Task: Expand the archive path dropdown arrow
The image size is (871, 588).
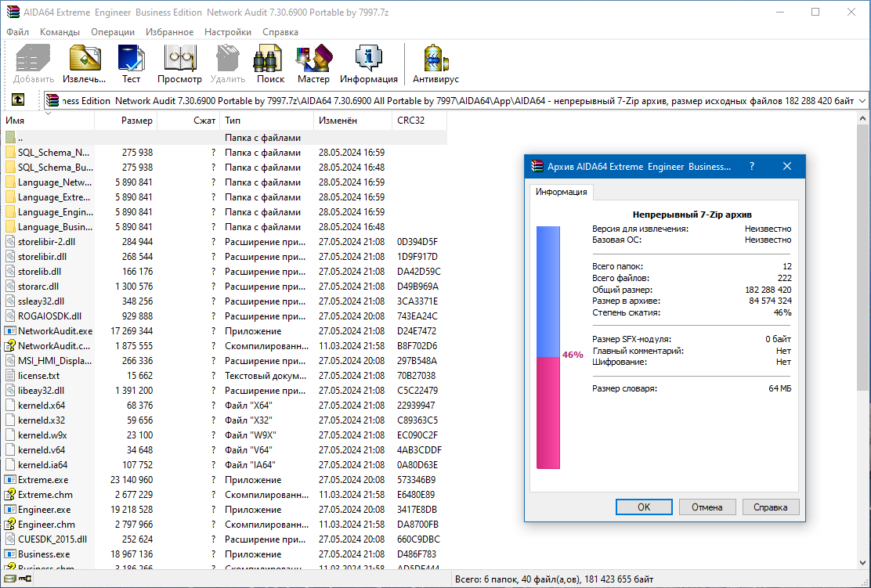Action: point(862,101)
